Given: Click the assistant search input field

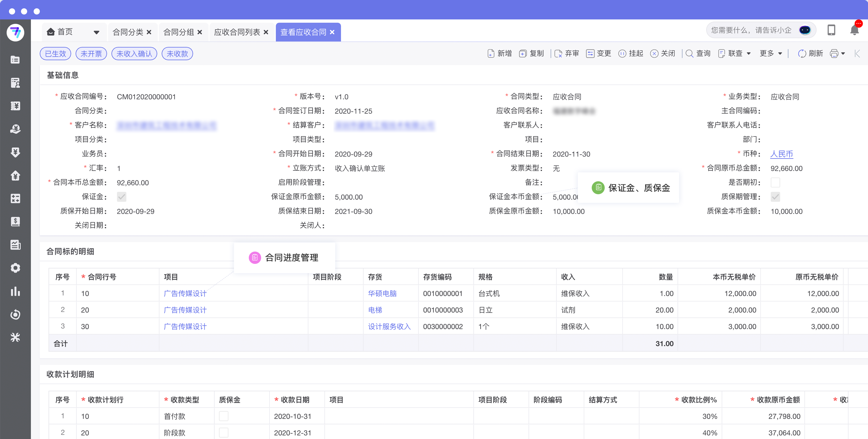Looking at the screenshot, I should coord(751,30).
